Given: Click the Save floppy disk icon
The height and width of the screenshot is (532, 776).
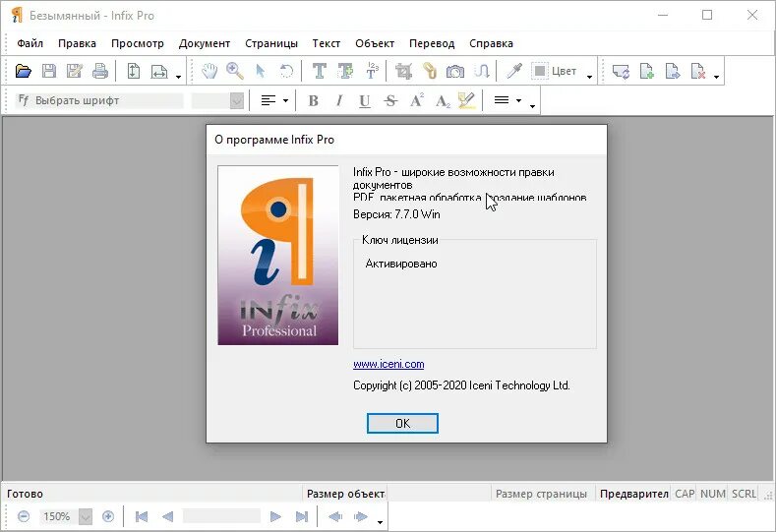Looking at the screenshot, I should coord(49,71).
